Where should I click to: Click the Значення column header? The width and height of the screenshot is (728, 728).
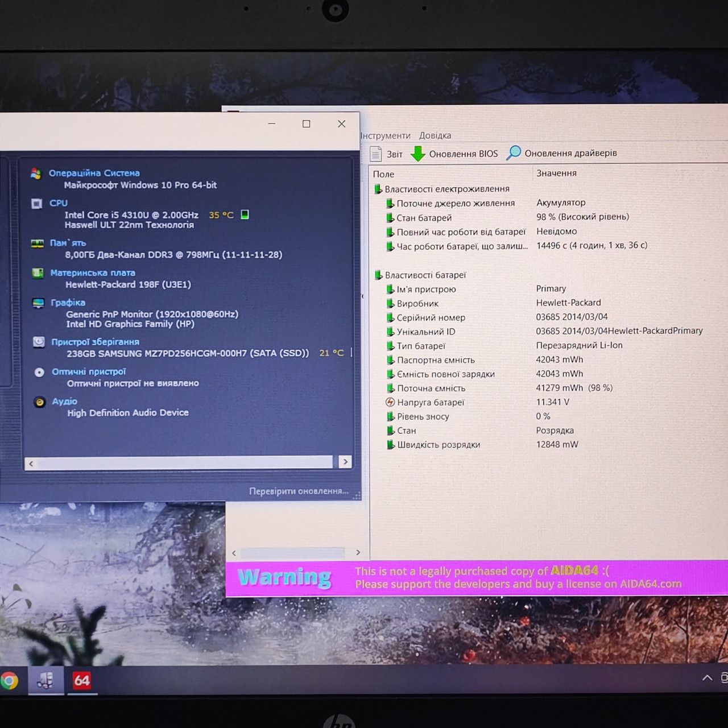coord(556,173)
